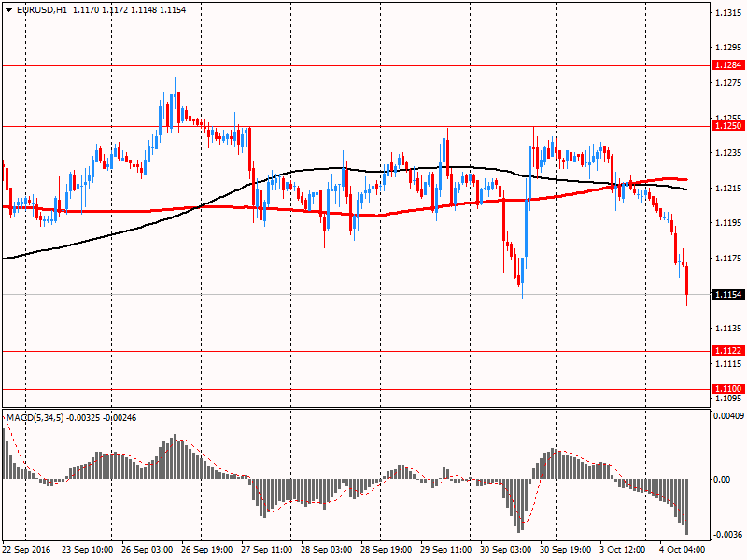Click the 1.1235 price scale value

728,153
